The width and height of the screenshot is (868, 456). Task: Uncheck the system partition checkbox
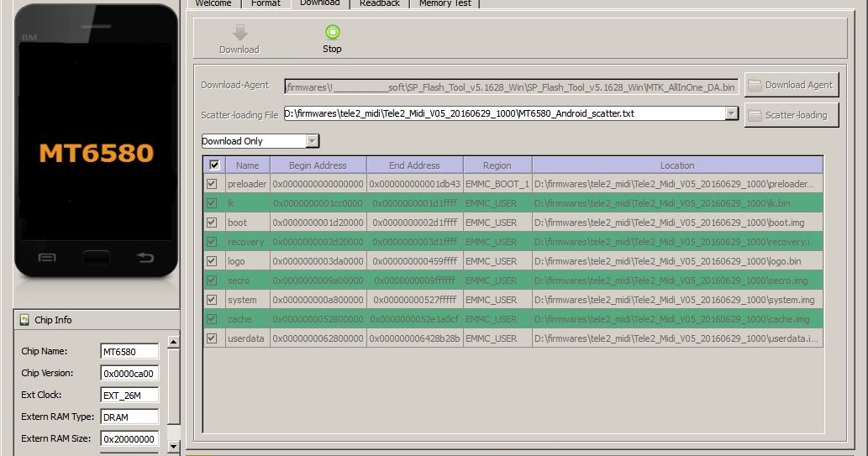(212, 300)
